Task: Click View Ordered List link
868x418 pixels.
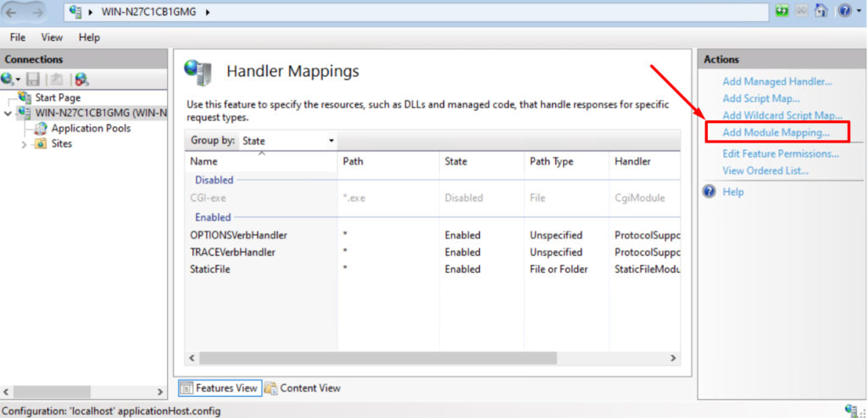Action: click(x=765, y=170)
